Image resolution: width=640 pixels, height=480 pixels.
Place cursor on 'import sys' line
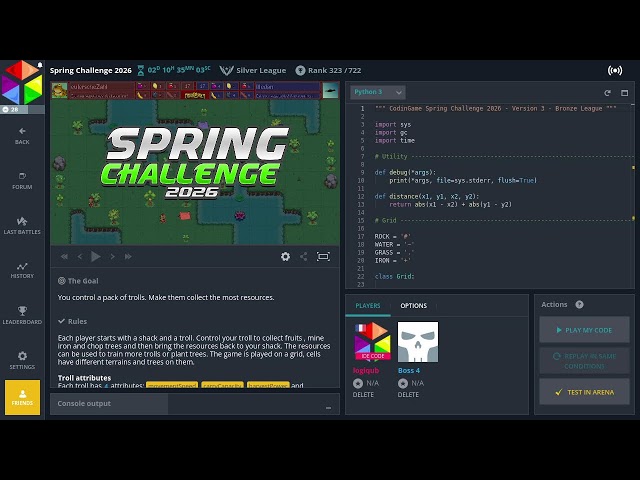tap(393, 124)
